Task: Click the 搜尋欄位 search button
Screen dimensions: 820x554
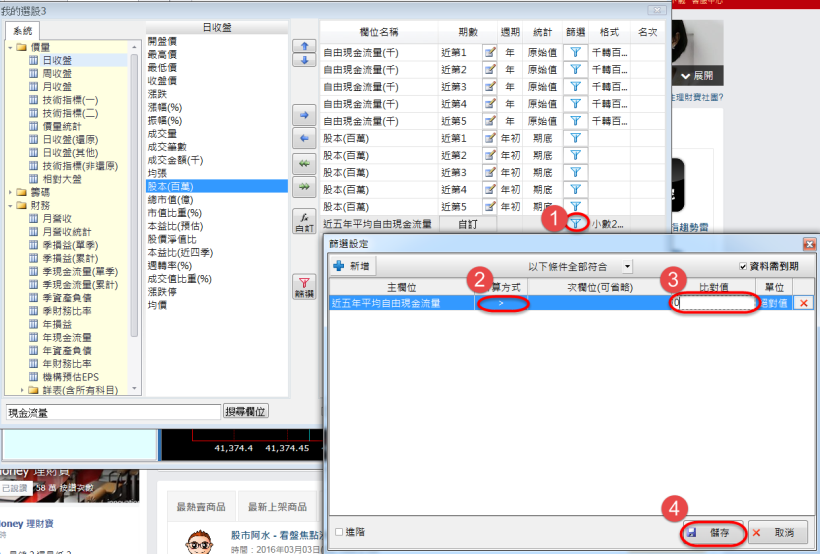Action: point(247,412)
